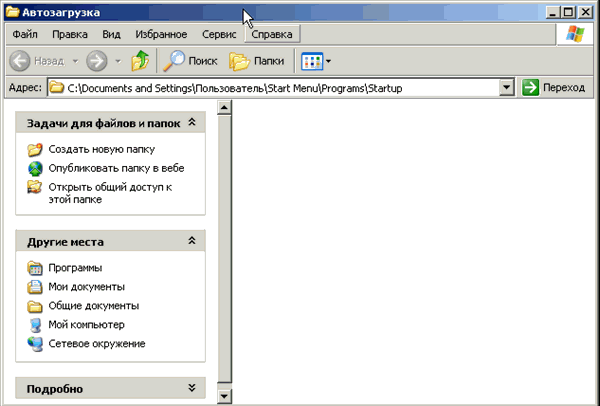The image size is (600, 406).
Task: Click inside the address path field
Action: [280, 88]
